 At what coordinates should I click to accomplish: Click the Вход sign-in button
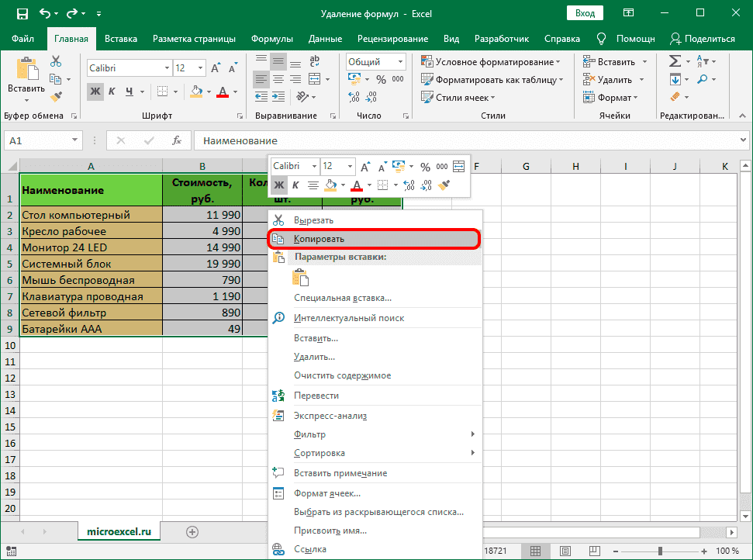[585, 13]
